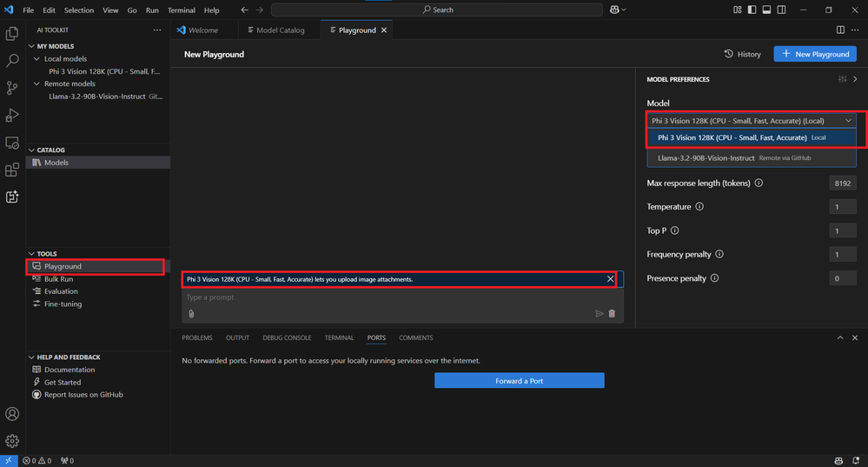Switch to the Problems panel tab
Image resolution: width=868 pixels, height=467 pixels.
point(197,338)
